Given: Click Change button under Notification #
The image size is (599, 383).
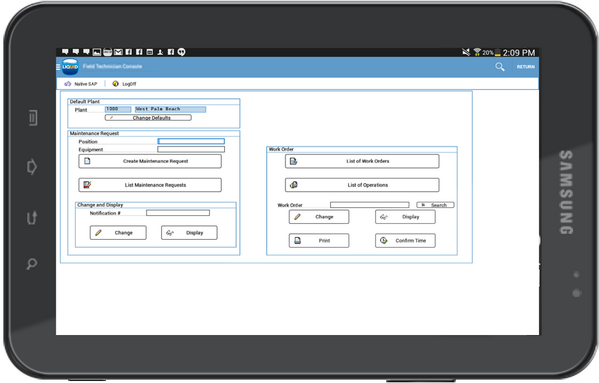Looking at the screenshot, I should pos(118,233).
